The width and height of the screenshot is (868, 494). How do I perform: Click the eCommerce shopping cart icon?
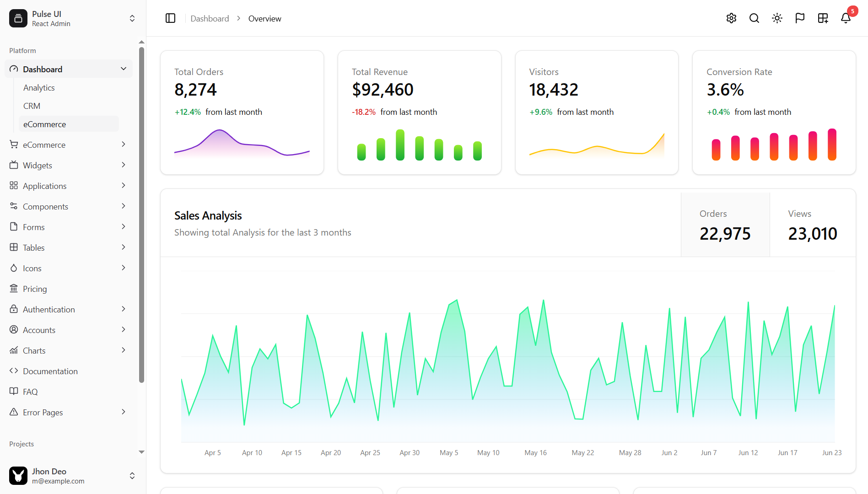click(x=14, y=145)
